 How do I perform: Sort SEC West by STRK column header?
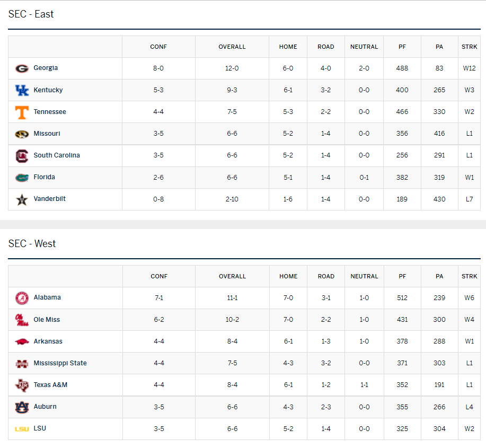pos(469,276)
